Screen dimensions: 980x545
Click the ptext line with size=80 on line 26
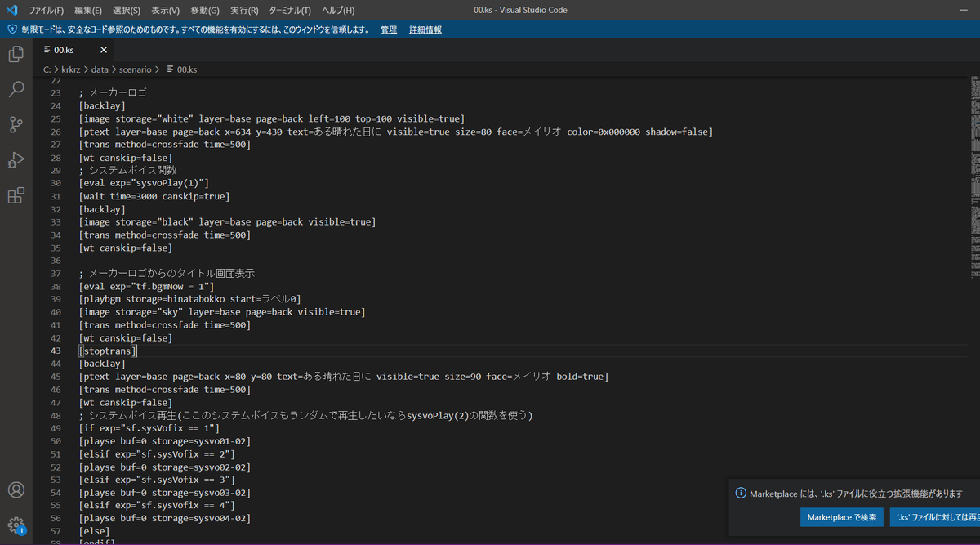point(395,132)
